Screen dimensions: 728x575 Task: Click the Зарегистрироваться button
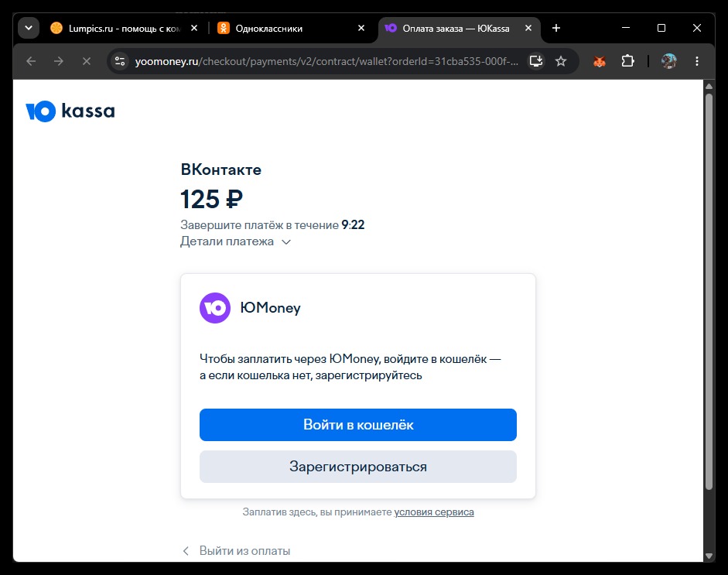(x=358, y=467)
